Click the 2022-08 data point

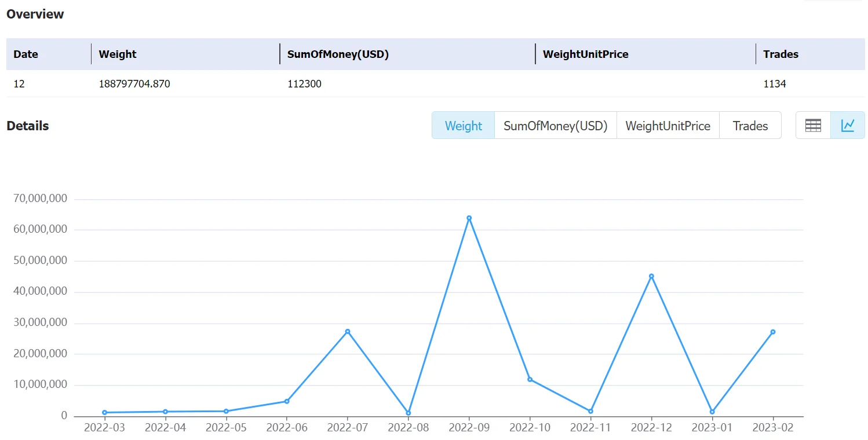point(409,413)
